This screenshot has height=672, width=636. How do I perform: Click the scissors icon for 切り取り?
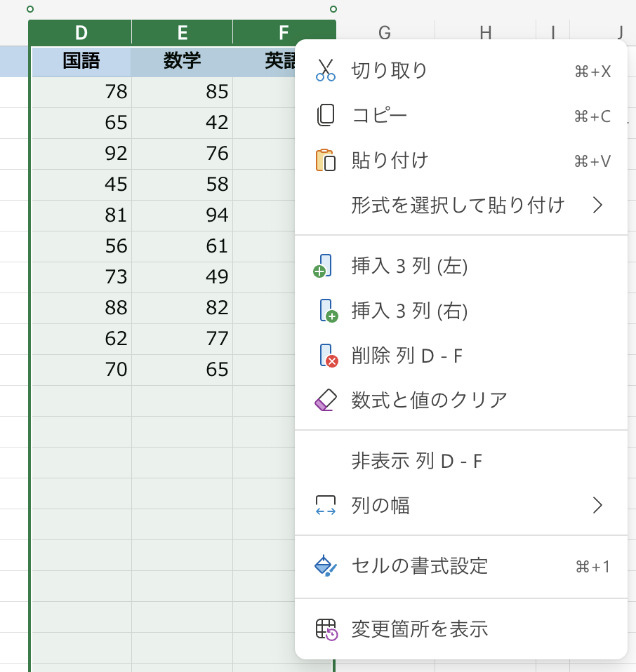325,70
